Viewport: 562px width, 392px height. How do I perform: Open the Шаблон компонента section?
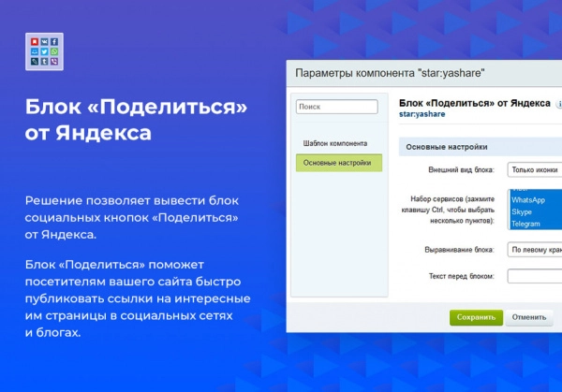click(x=335, y=143)
